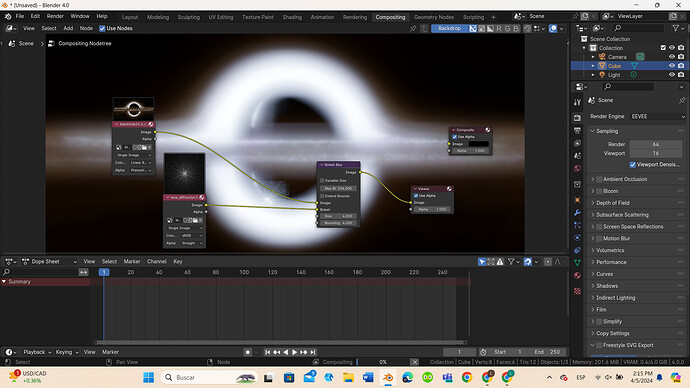Open the World properties tab icon
Viewport: 690px width, 388px height.
(577, 168)
